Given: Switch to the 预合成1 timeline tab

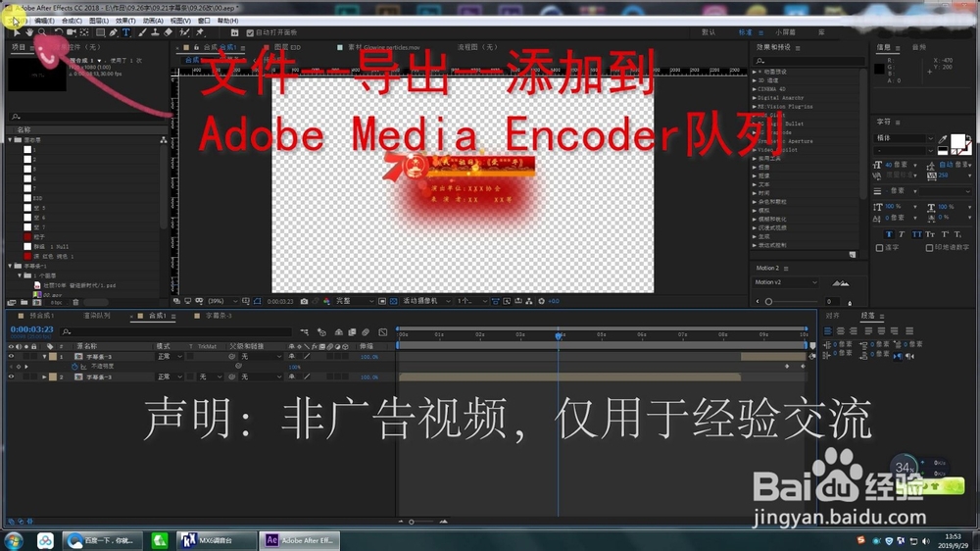Looking at the screenshot, I should 41,316.
